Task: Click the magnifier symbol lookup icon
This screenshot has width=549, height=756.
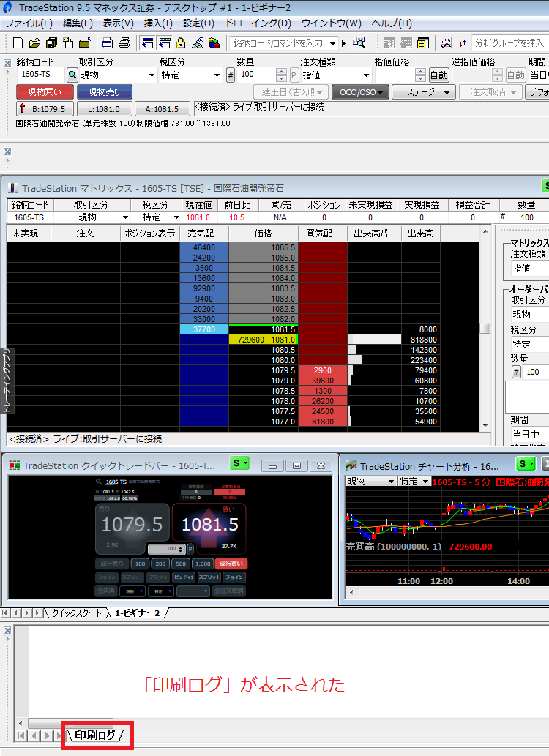Action: [x=359, y=43]
